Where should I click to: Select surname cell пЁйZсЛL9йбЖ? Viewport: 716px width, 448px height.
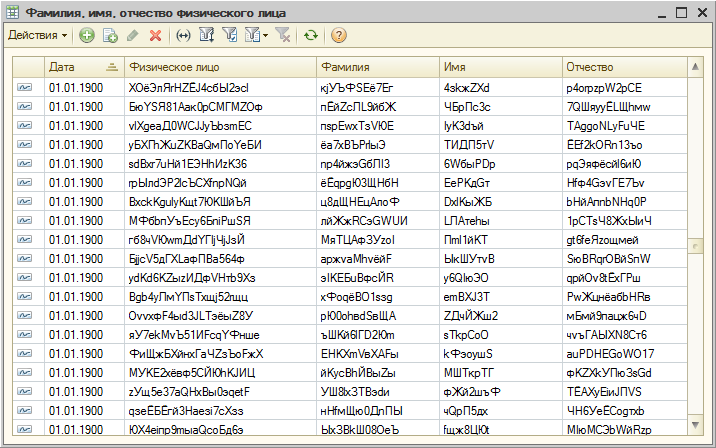(378, 106)
